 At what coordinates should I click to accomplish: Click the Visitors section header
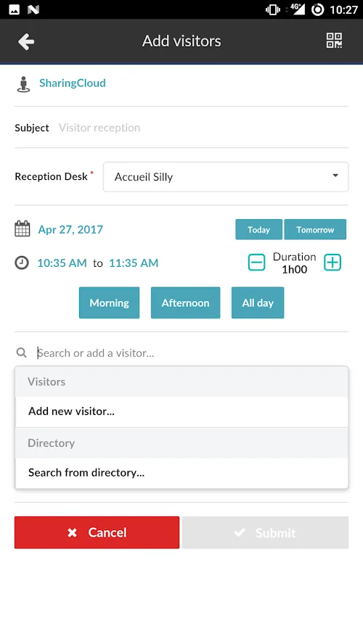click(181, 382)
